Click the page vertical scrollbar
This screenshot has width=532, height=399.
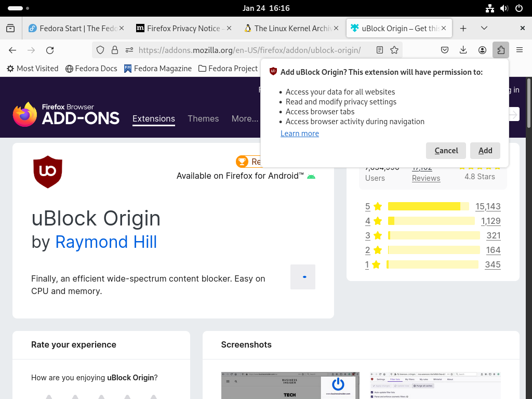click(528, 103)
